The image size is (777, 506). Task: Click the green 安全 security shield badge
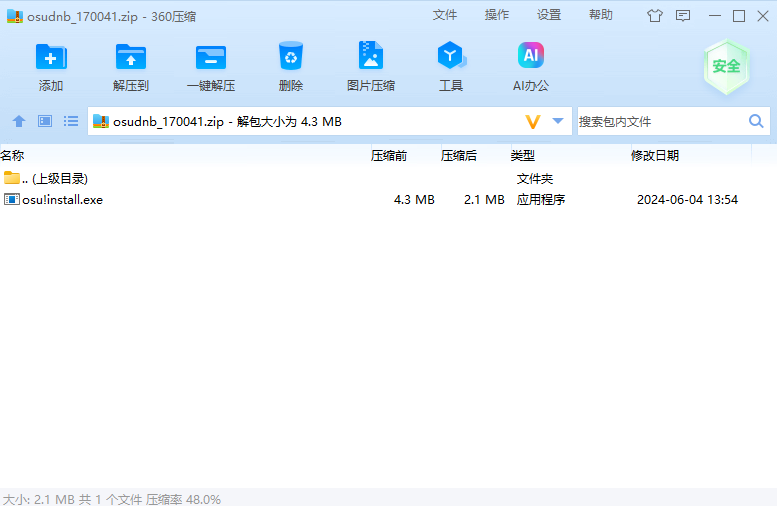(x=726, y=66)
